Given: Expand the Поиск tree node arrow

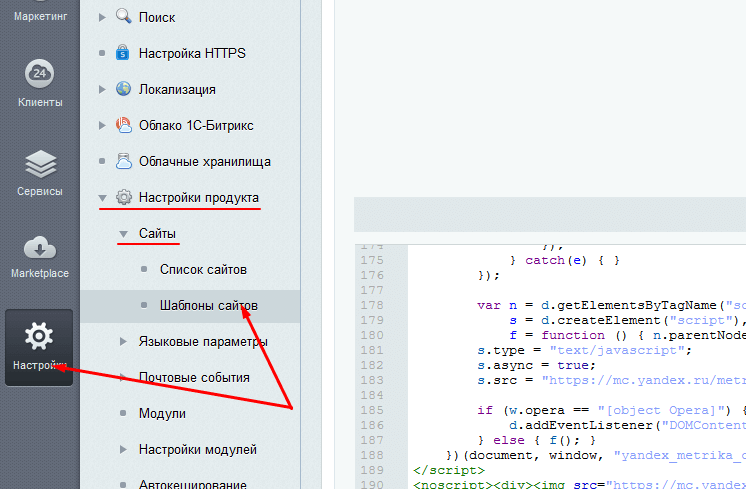Looking at the screenshot, I should (102, 17).
